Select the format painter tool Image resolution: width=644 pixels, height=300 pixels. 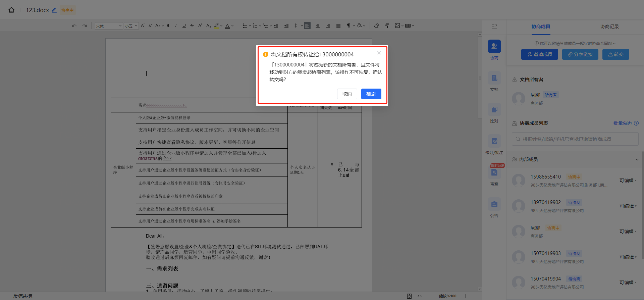[x=387, y=26]
